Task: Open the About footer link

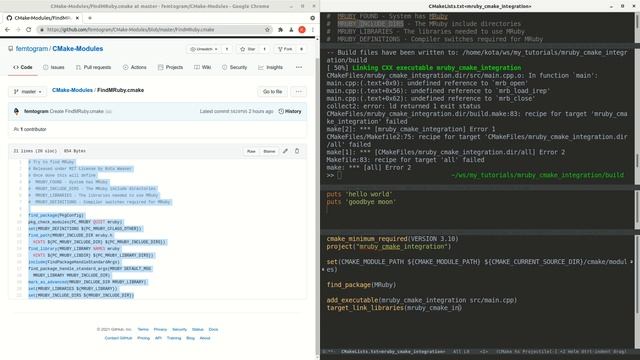Action: [205, 338]
